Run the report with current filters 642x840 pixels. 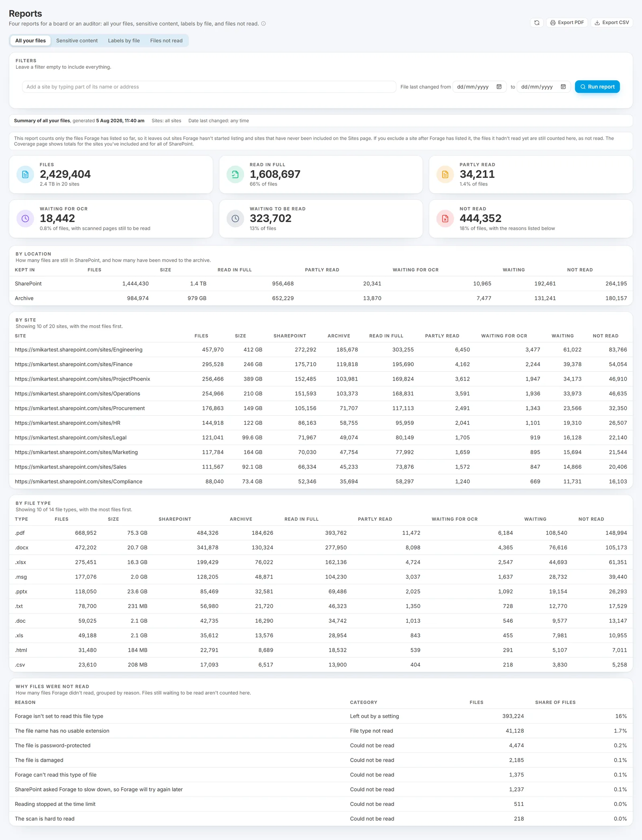(597, 87)
